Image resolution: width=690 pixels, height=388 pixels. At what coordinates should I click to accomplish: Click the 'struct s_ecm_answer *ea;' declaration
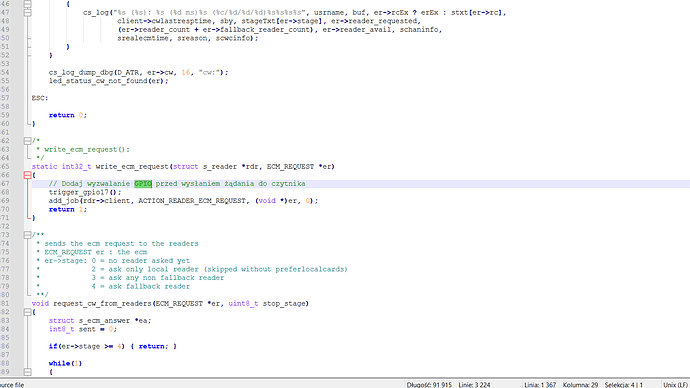(x=100, y=321)
